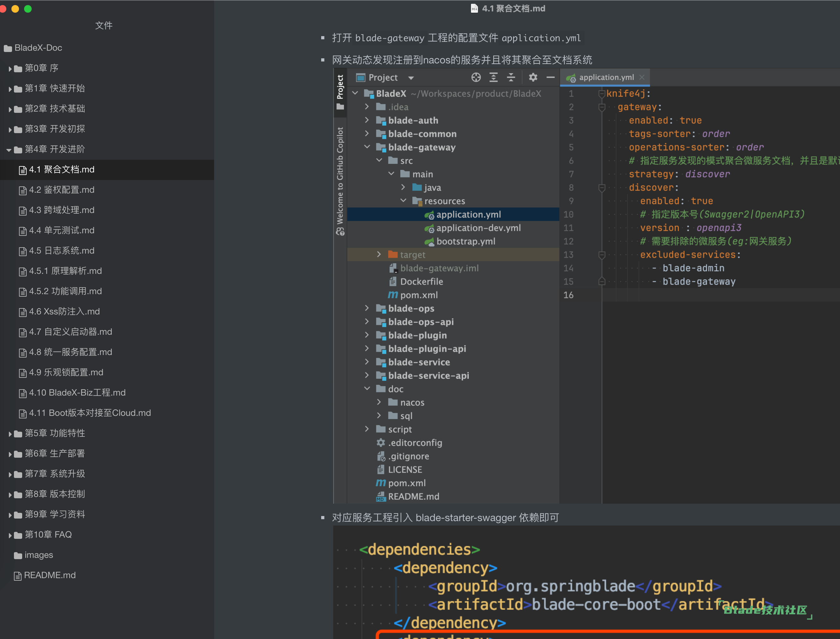Click the folder icon beside BladeX-Doc
The image size is (840, 639).
coord(8,49)
